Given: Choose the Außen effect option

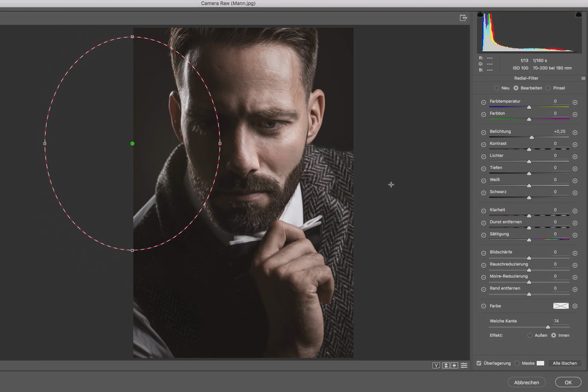Looking at the screenshot, I should [x=530, y=335].
